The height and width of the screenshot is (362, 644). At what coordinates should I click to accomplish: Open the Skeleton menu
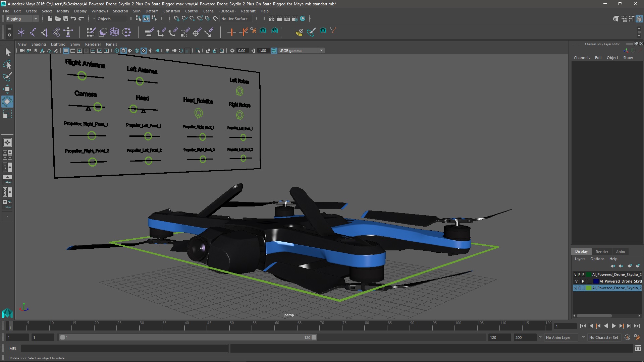[120, 11]
